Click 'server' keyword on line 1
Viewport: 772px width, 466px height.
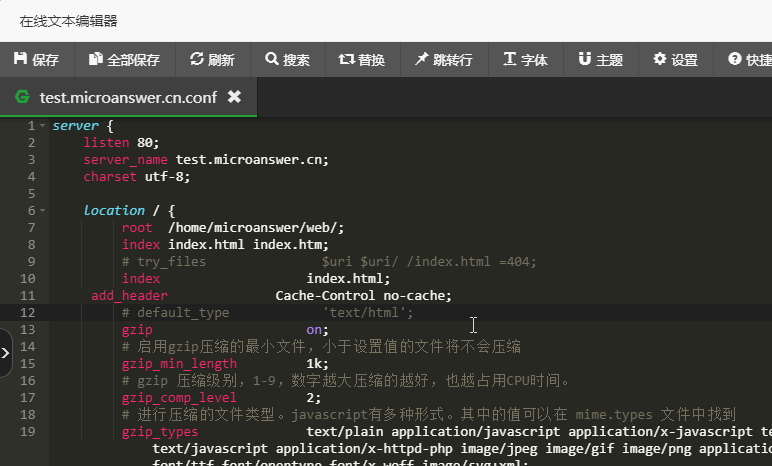click(x=75, y=126)
